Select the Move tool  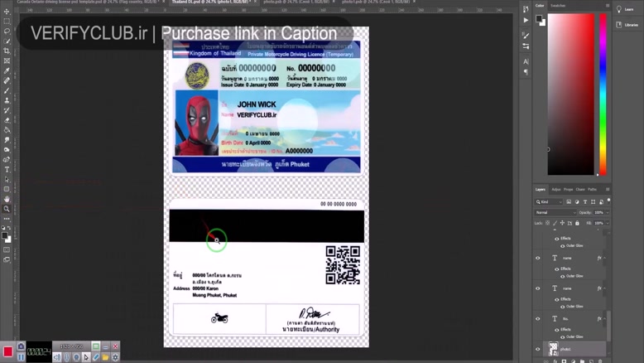(x=7, y=12)
